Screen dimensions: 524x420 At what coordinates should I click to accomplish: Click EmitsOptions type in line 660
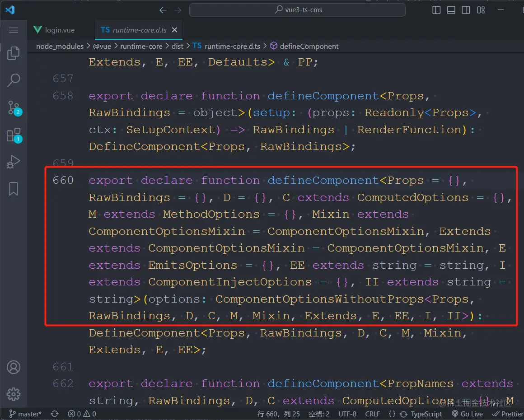[x=193, y=265]
